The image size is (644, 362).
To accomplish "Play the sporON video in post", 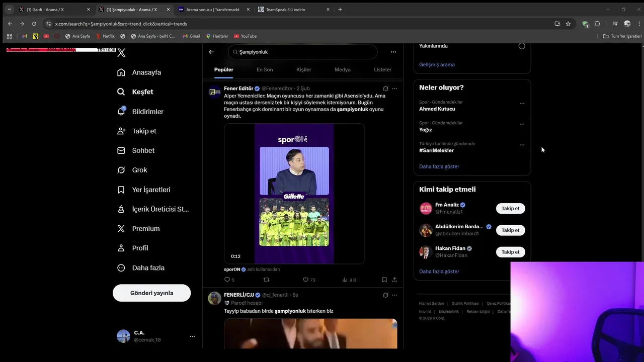I will [x=294, y=194].
